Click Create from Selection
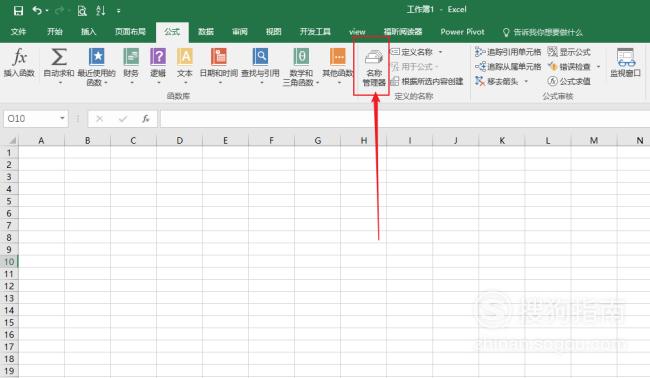Image resolution: width=650 pixels, height=378 pixels. click(x=427, y=81)
